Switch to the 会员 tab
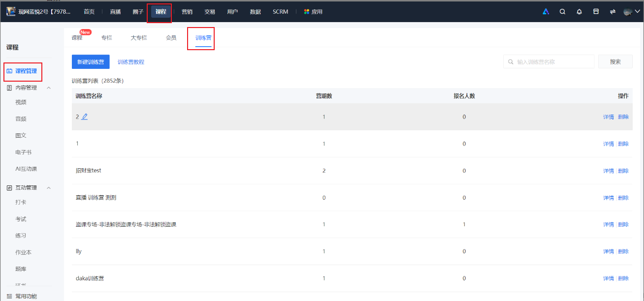The width and height of the screenshot is (644, 301). coord(171,38)
